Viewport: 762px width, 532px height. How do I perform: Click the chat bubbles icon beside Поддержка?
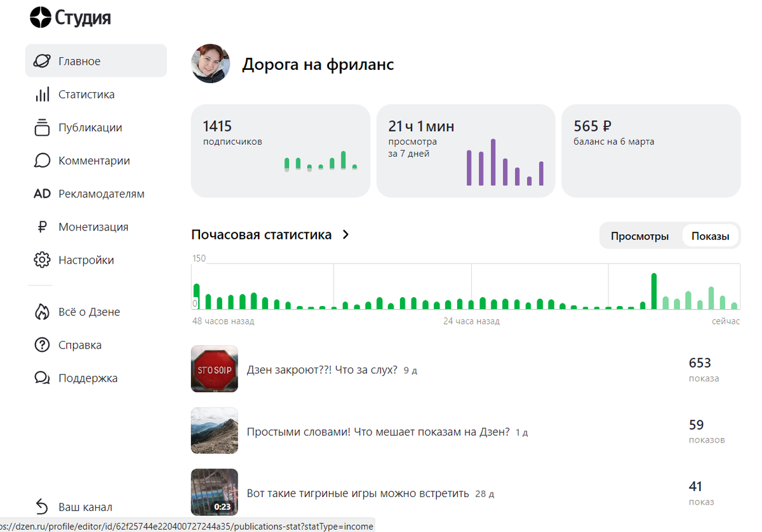click(42, 378)
